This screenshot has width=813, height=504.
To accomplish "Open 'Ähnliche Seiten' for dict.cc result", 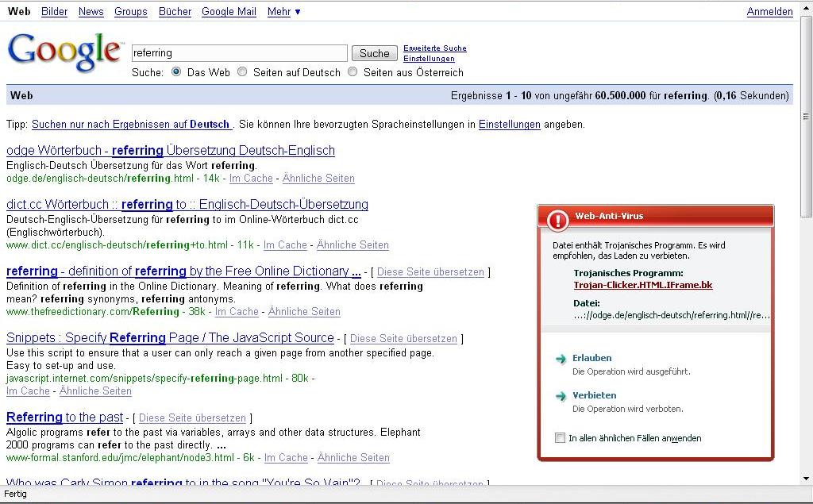I will (x=353, y=244).
